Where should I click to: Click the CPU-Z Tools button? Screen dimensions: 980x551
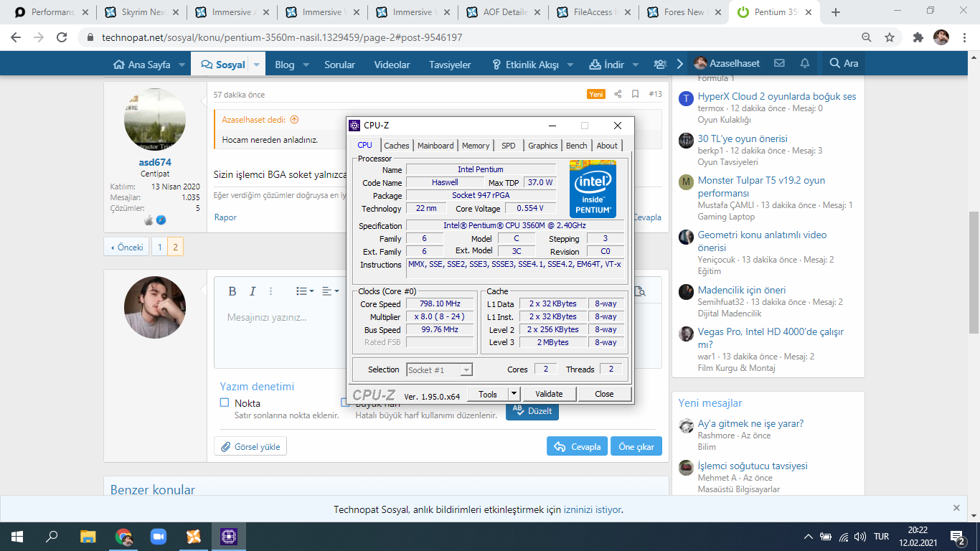point(488,394)
